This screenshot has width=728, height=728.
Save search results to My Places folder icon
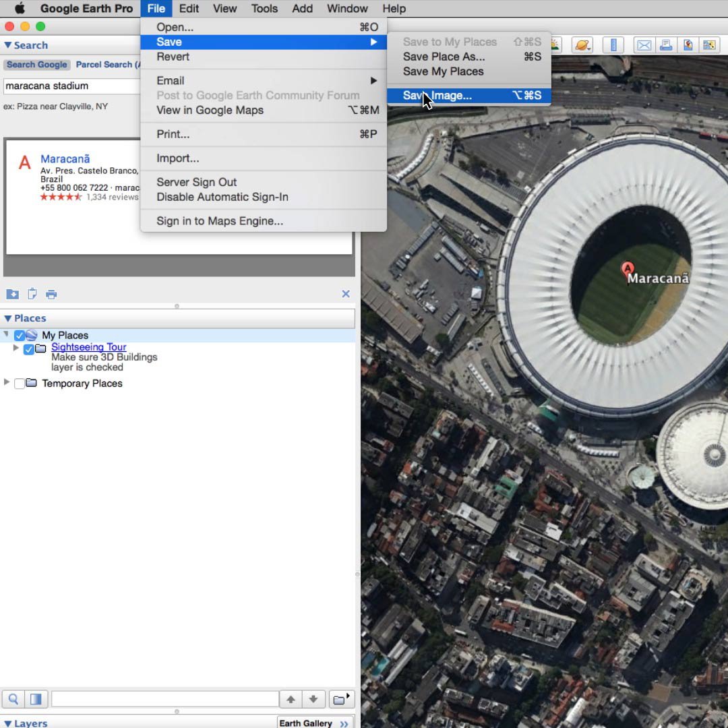click(13, 294)
